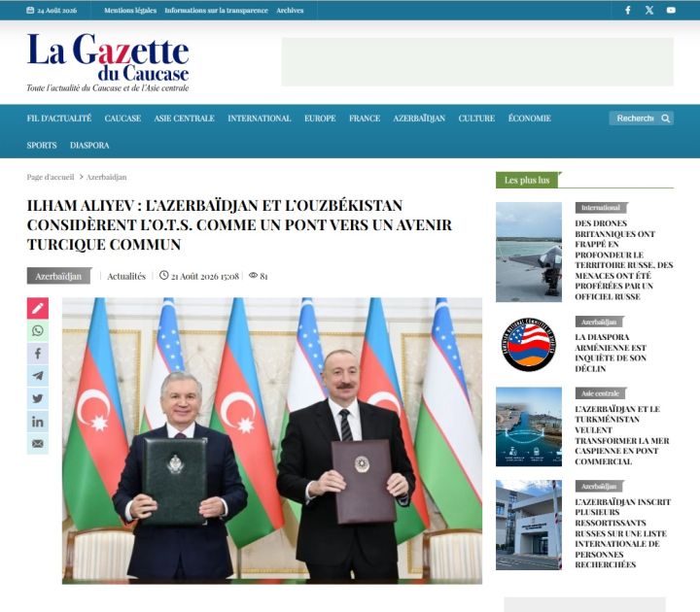Click Azerbaïdjan breadcrumb link
Viewport: 700px width, 612px height.
[x=106, y=177]
